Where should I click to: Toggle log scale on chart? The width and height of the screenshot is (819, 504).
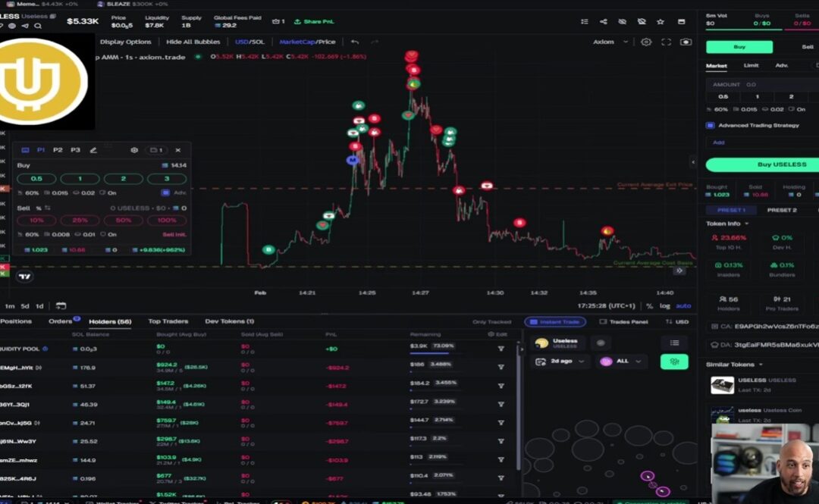click(x=665, y=306)
